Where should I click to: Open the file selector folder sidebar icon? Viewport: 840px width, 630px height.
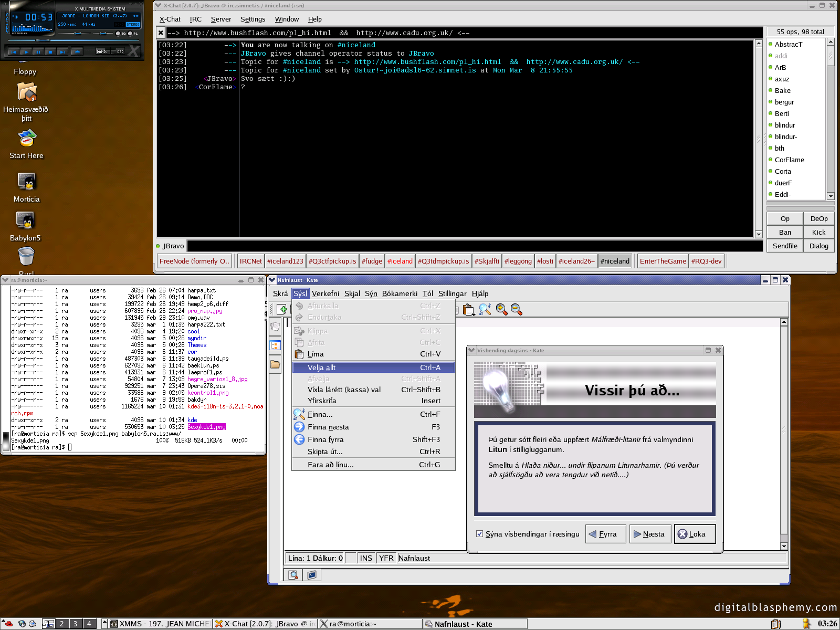[275, 364]
